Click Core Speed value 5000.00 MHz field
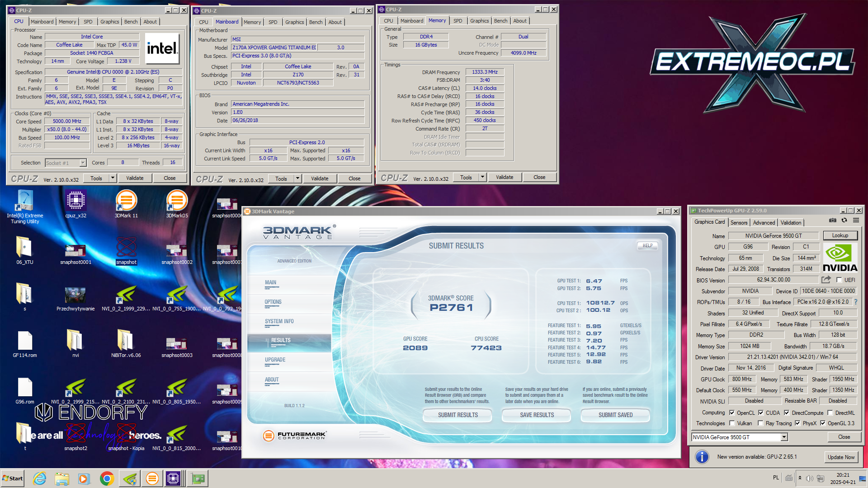Viewport: 868px width, 488px height. [x=67, y=121]
